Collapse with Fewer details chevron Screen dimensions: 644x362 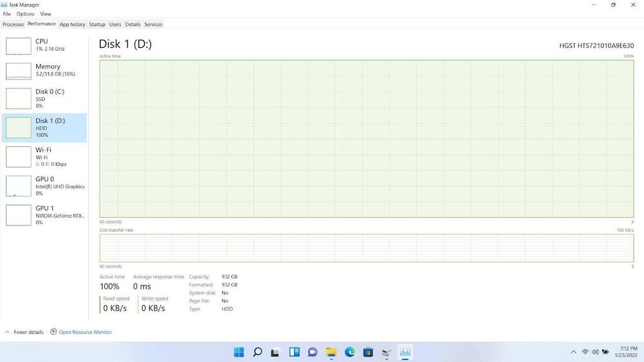coord(7,332)
